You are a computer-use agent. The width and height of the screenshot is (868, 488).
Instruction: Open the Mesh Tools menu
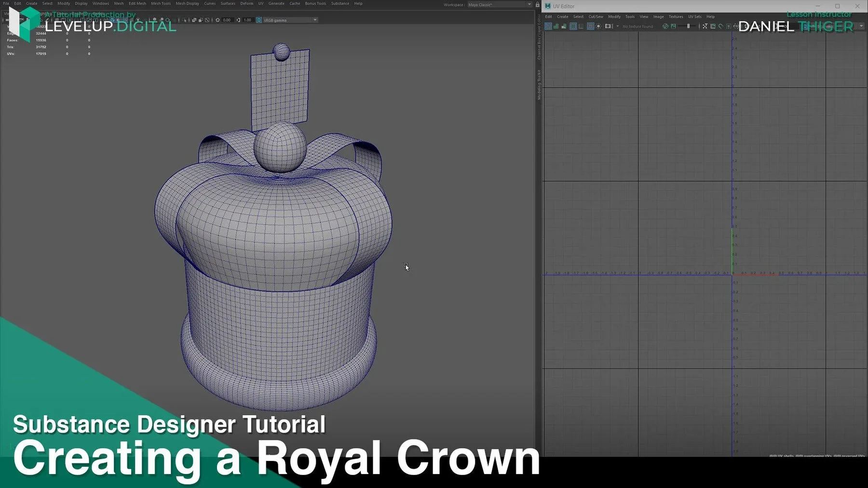(161, 3)
